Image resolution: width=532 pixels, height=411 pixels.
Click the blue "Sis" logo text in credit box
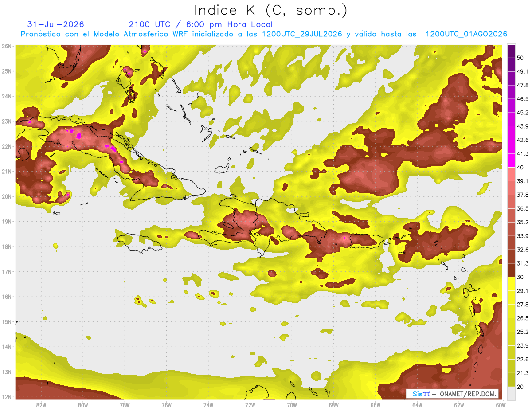pyautogui.click(x=417, y=394)
